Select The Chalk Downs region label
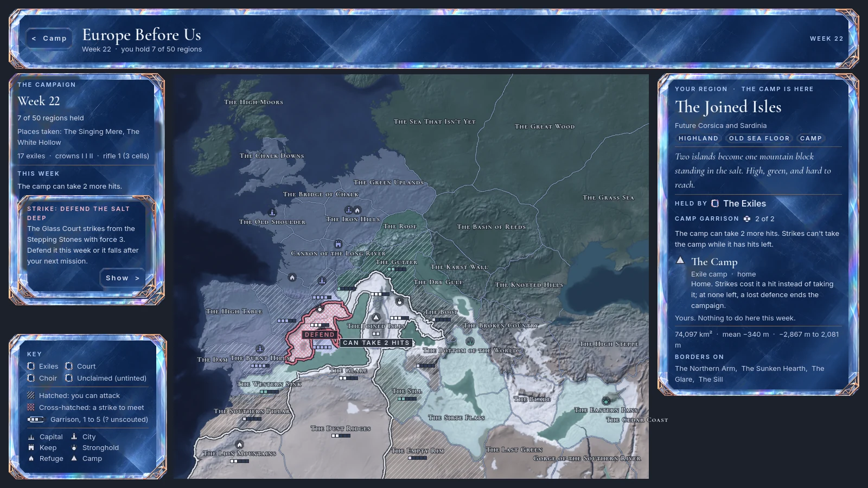Viewport: 868px width, 488px height. click(272, 156)
